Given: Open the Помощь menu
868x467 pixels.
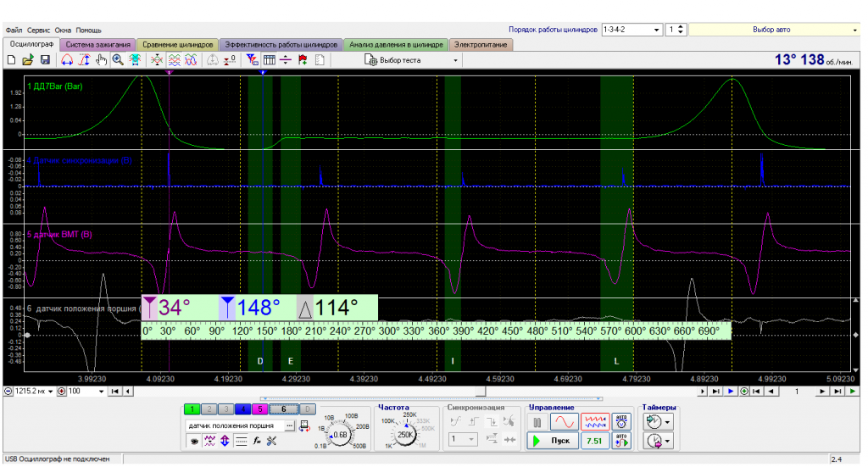Looking at the screenshot, I should click(88, 30).
